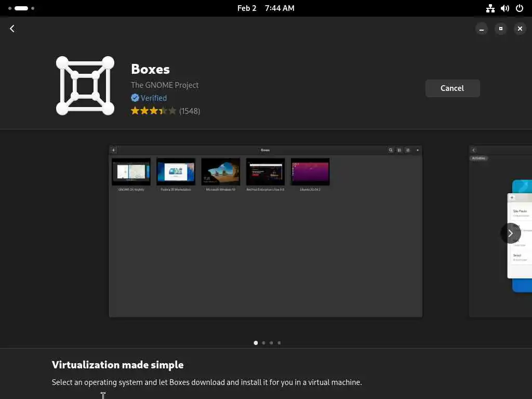This screenshot has height=399, width=532.
Task: Open the power menu icon in top bar
Action: [520, 8]
